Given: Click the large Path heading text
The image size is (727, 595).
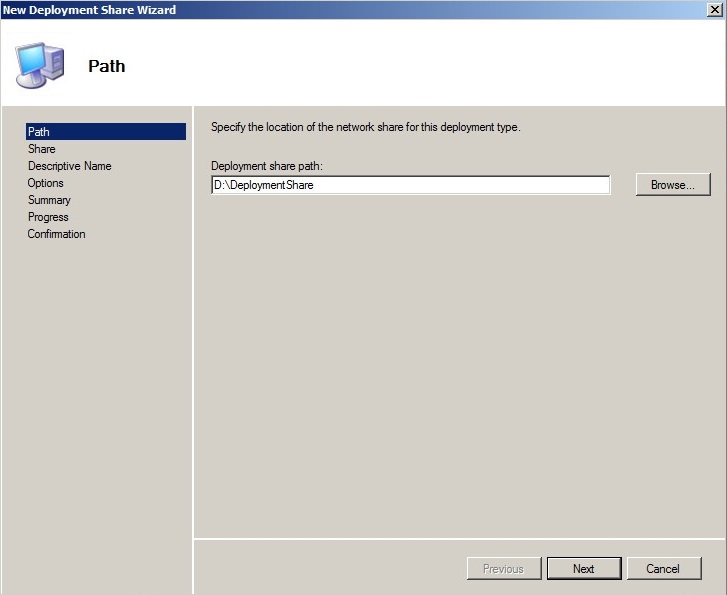Looking at the screenshot, I should [x=107, y=67].
